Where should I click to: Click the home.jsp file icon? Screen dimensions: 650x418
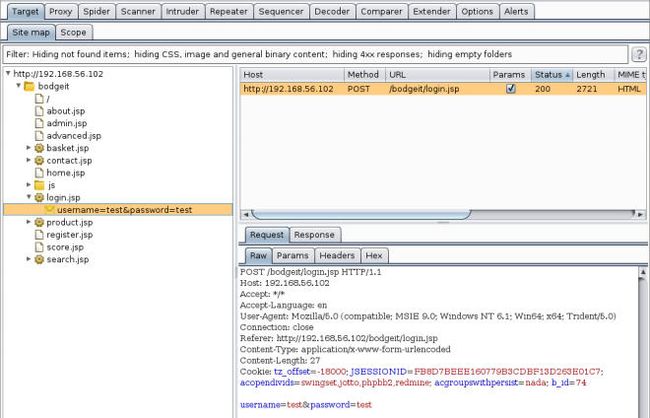(39, 173)
